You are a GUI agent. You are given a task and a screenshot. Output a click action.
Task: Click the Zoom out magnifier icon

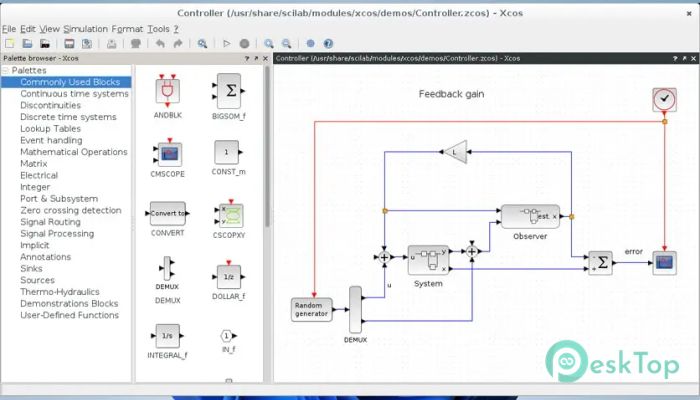point(286,43)
